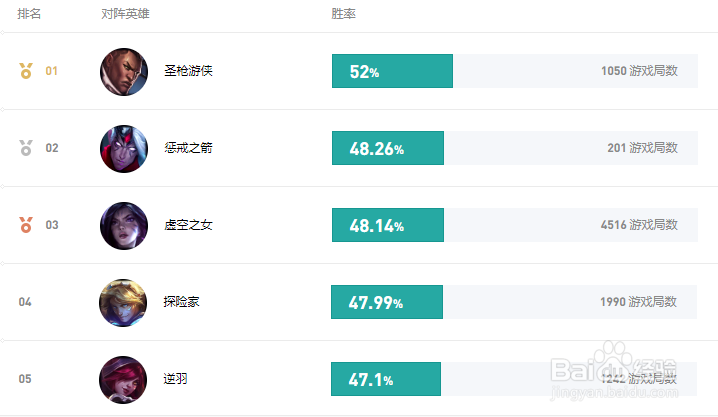Screen dimensions: 718x417
Task: Sort by the 胜率 column header
Action: coord(344,15)
